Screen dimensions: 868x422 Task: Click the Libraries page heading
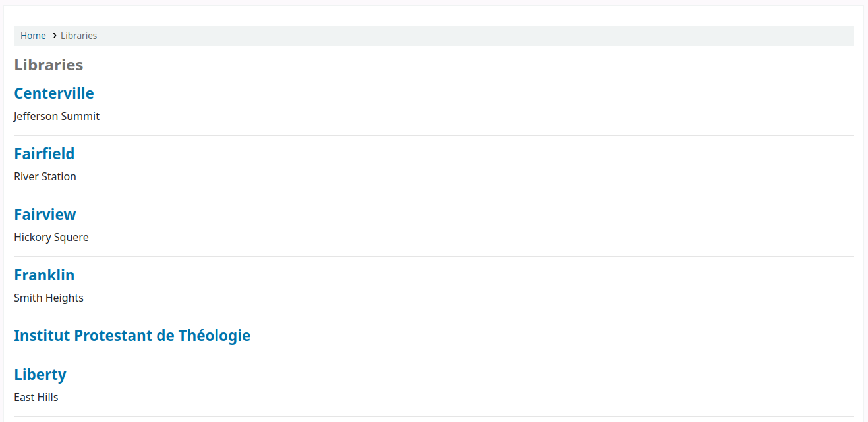(x=48, y=65)
